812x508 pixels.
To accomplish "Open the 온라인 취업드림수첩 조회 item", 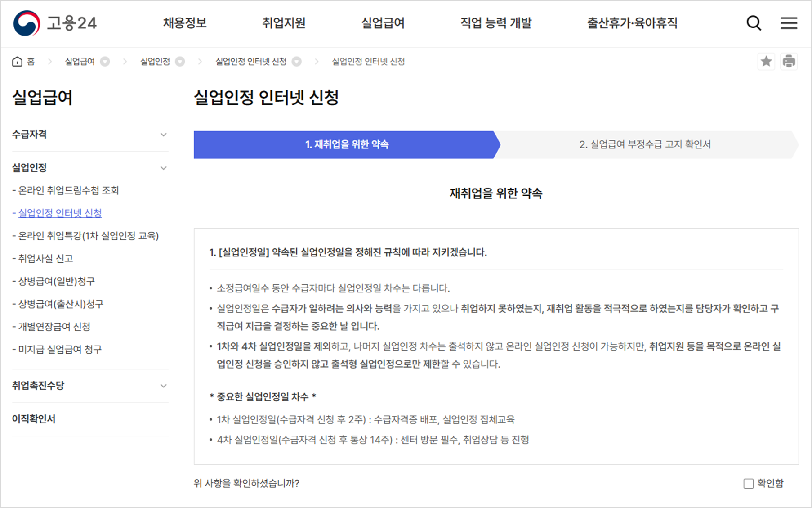I will pyautogui.click(x=68, y=190).
